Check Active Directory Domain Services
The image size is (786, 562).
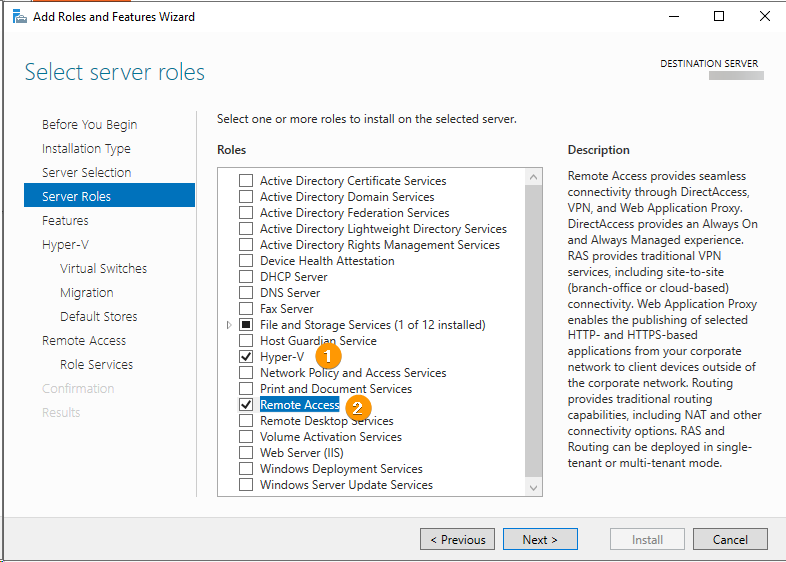[x=246, y=197]
